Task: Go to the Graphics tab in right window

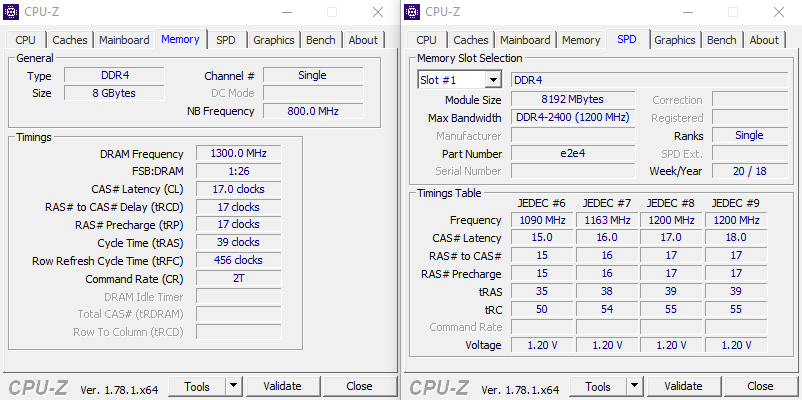Action: pos(675,40)
